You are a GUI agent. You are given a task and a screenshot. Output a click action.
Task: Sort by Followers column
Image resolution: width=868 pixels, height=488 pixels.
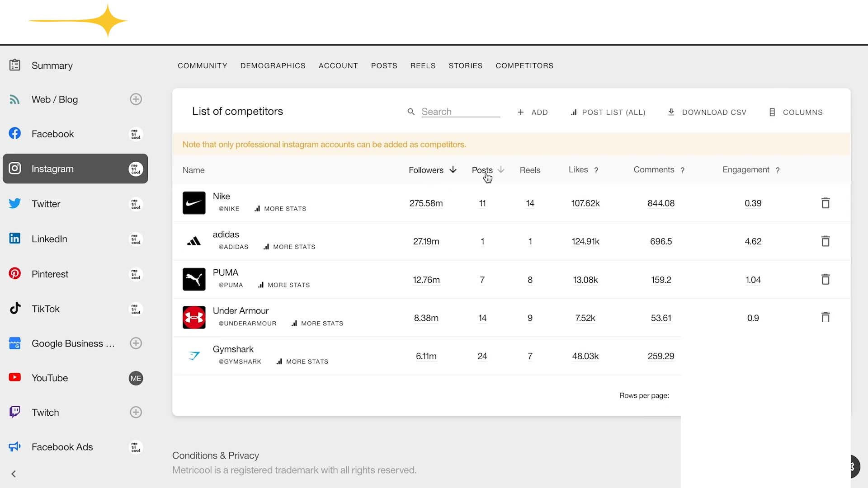point(433,170)
